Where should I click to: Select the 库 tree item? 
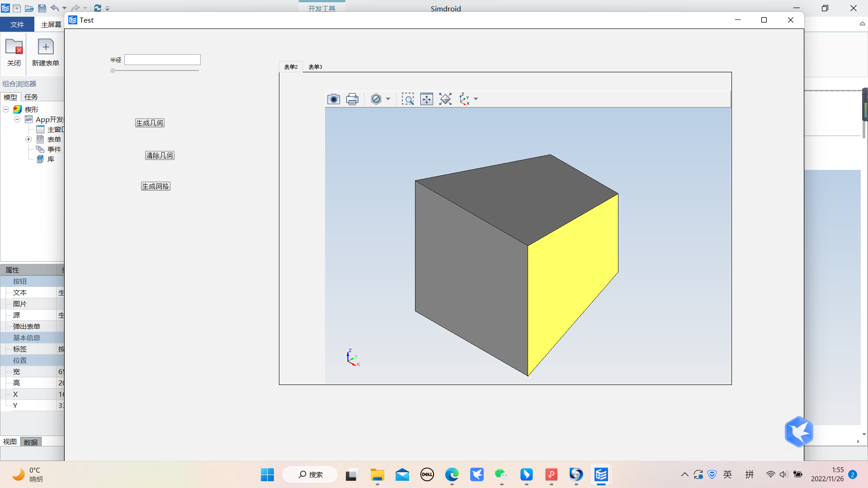click(x=46, y=159)
